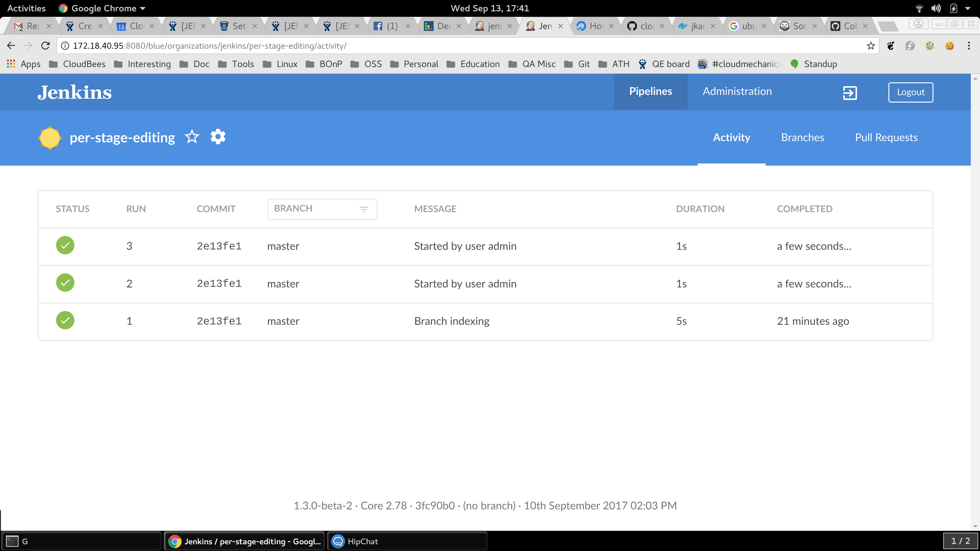Image resolution: width=980 pixels, height=551 pixels.
Task: Reload the page using the refresh icon
Action: tap(45, 46)
